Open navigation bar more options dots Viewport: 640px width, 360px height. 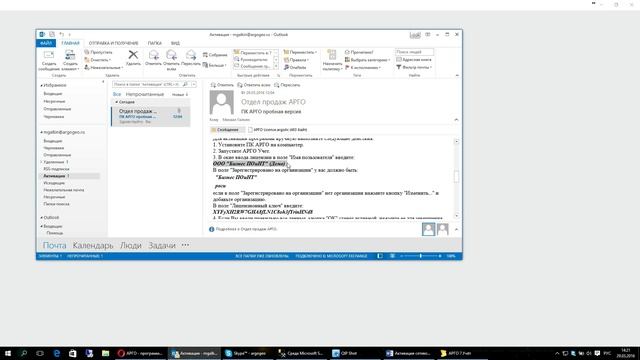pyautogui.click(x=185, y=245)
